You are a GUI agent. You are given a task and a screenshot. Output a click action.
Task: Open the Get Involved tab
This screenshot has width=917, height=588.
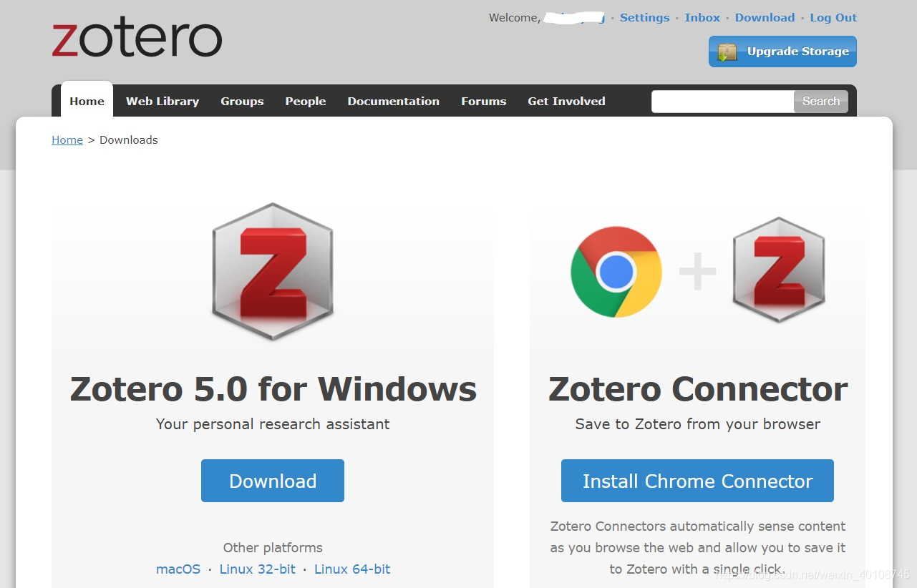tap(566, 102)
